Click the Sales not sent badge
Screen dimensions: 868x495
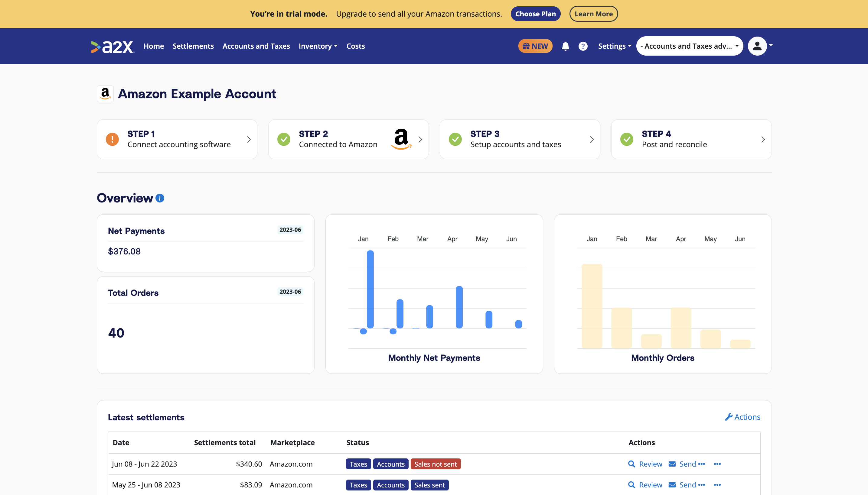pos(436,464)
